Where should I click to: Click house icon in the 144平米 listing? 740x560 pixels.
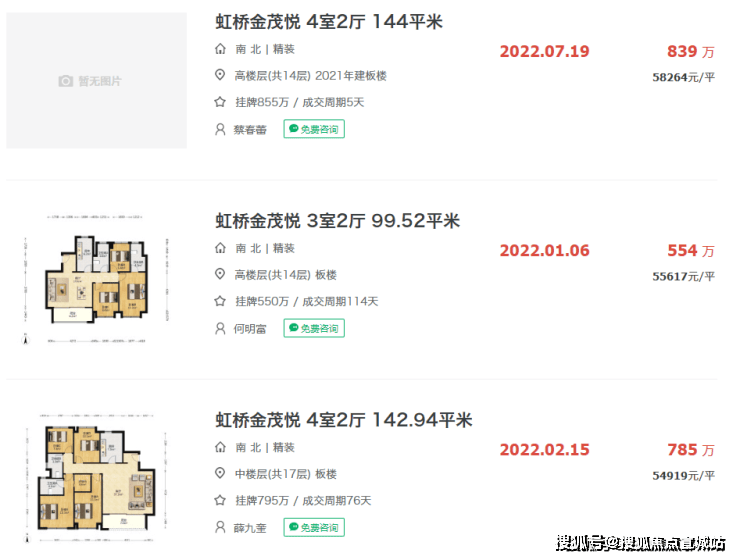[220, 49]
